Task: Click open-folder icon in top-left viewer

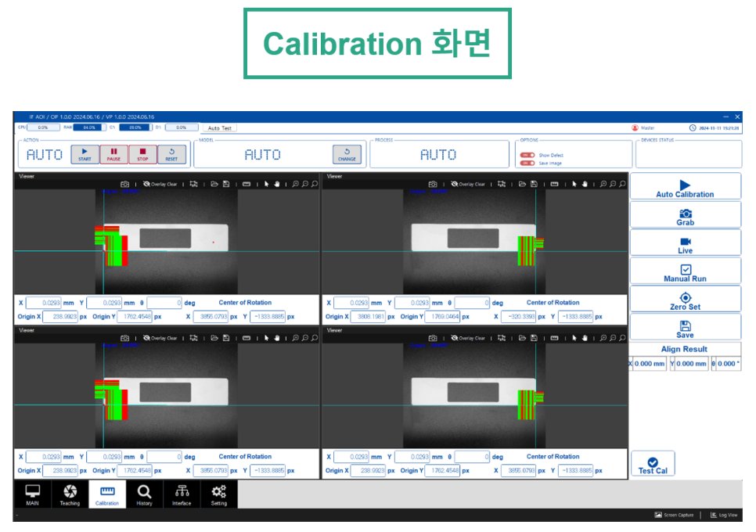Action: [x=214, y=184]
